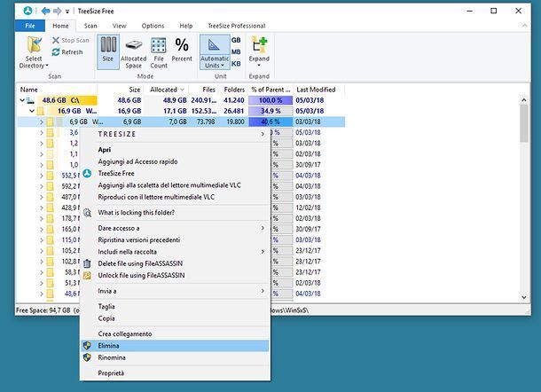Sort by the Folders column header
541x392 pixels.
tap(233, 90)
